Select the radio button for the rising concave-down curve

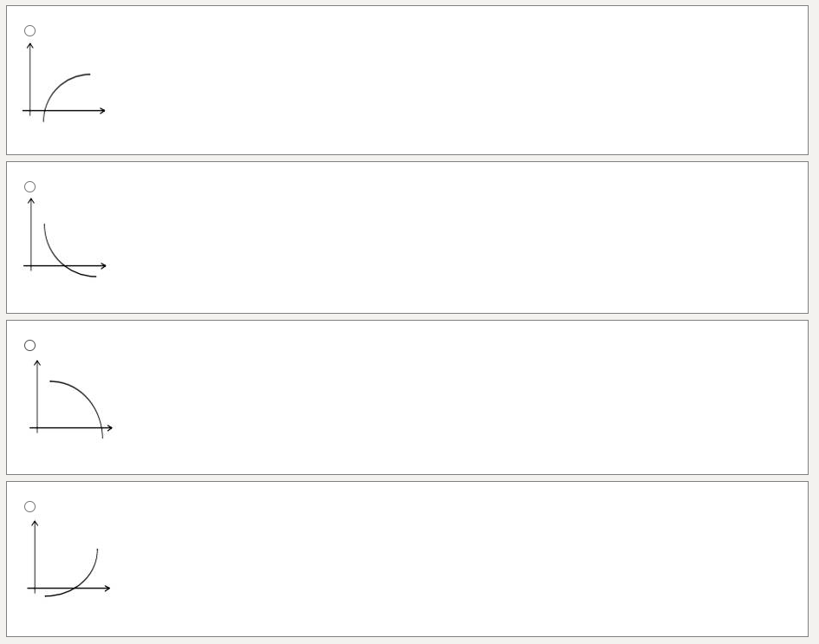pyautogui.click(x=29, y=31)
